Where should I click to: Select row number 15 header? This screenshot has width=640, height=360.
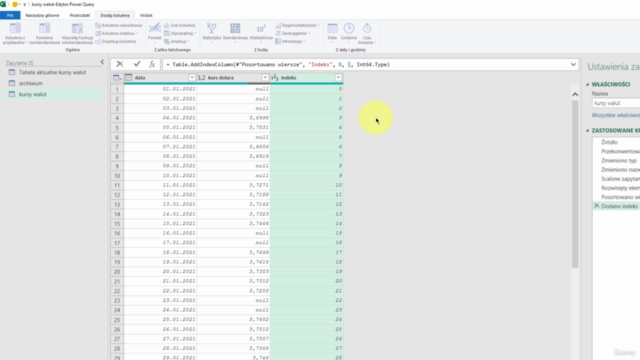pyautogui.click(x=117, y=224)
